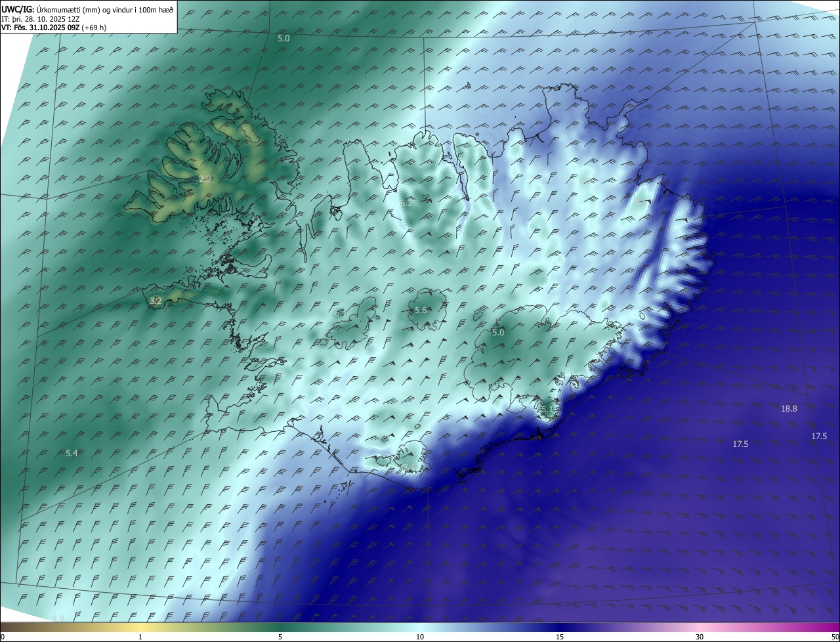Viewport: 840px width, 642px height.
Task: Click the 18.8 value over the sea
Action: [789, 408]
